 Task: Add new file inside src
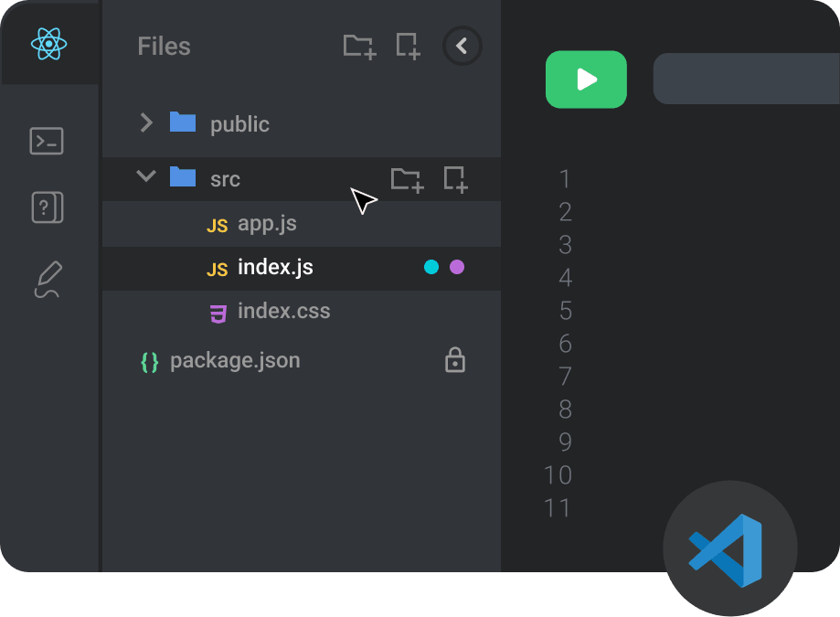coord(455,179)
